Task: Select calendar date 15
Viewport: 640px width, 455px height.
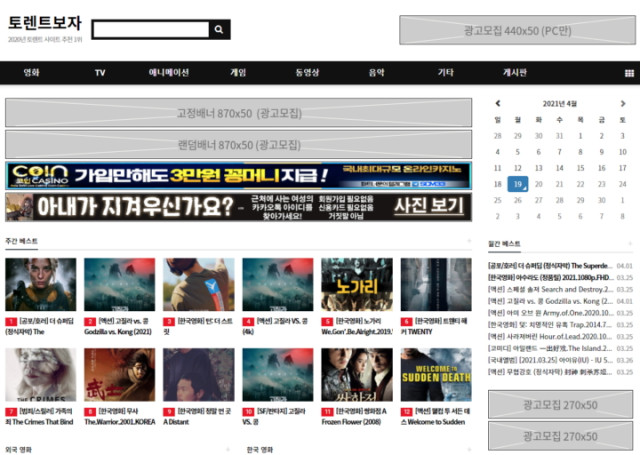Action: [x=580, y=168]
